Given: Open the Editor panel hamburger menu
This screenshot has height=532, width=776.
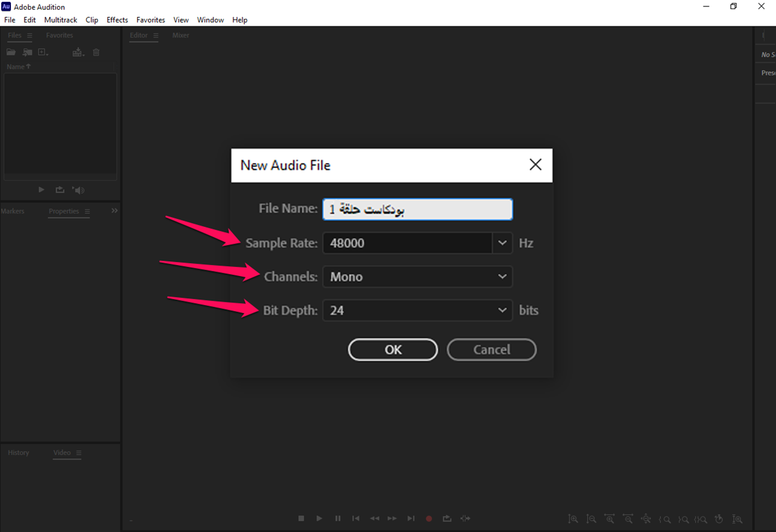Looking at the screenshot, I should tap(155, 36).
